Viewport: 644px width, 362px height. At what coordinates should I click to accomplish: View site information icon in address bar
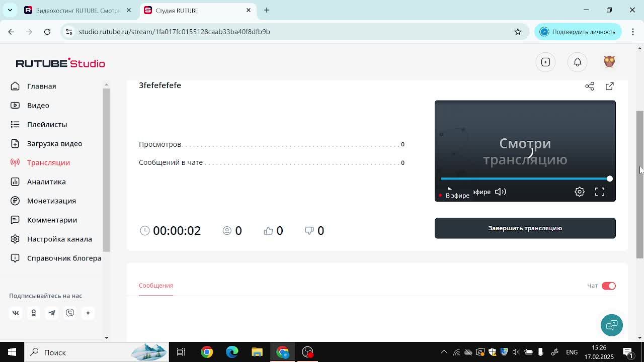69,32
